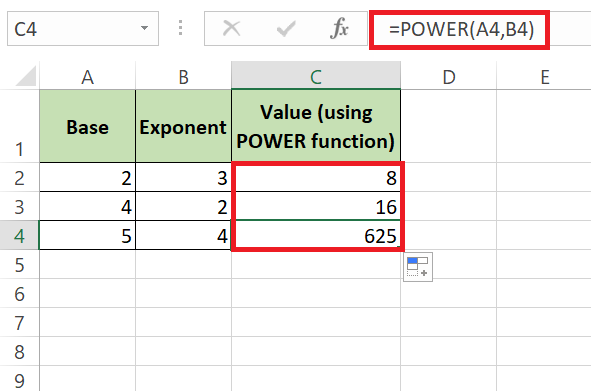Open the Insert Function fx icon
This screenshot has height=391, width=591.
339,28
